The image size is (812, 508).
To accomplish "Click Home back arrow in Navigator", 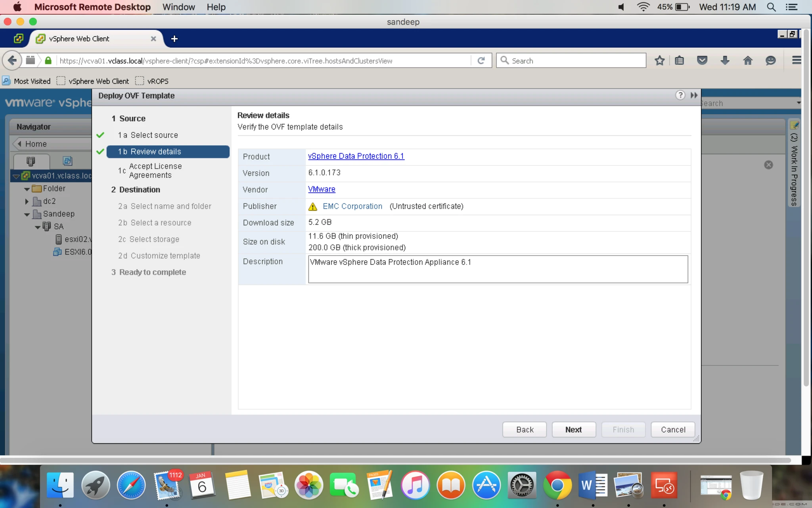I will coord(19,144).
